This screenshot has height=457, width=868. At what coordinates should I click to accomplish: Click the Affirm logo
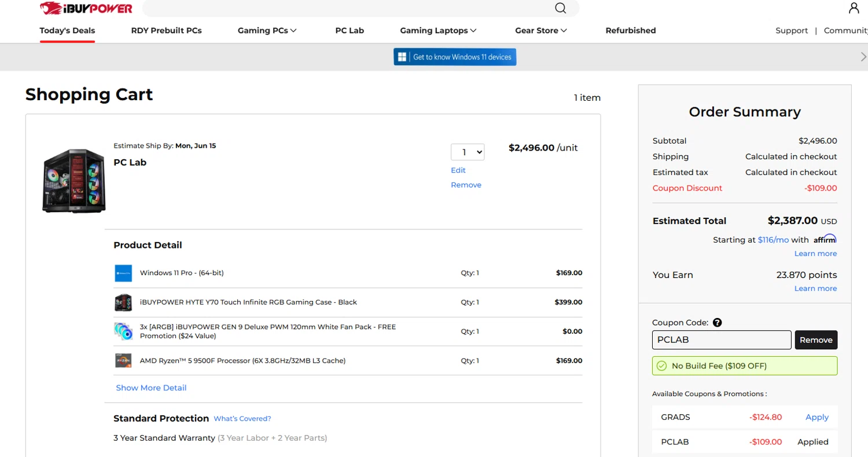click(x=825, y=239)
